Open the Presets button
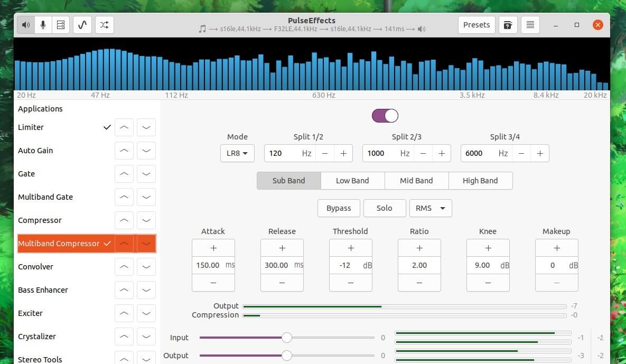Screen dimensions: 626x364 click(x=476, y=24)
